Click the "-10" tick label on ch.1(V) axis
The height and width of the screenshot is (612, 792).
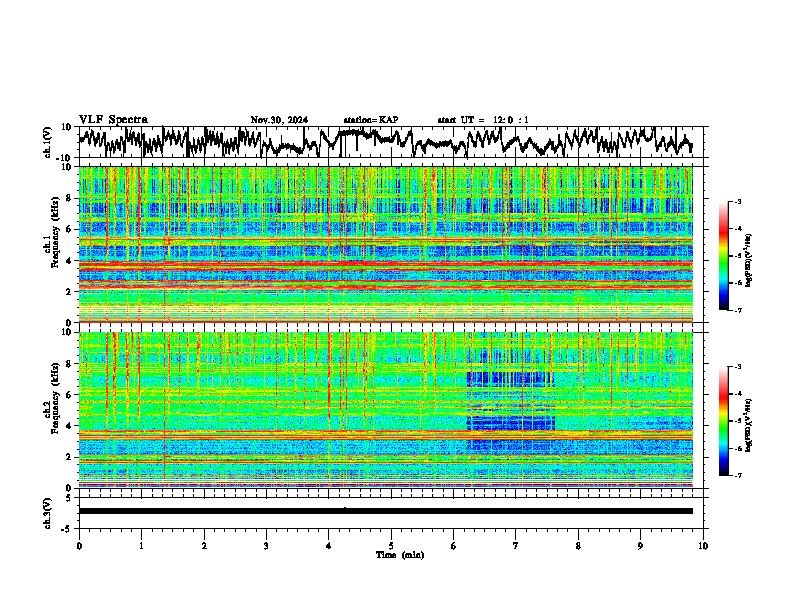coord(65,158)
